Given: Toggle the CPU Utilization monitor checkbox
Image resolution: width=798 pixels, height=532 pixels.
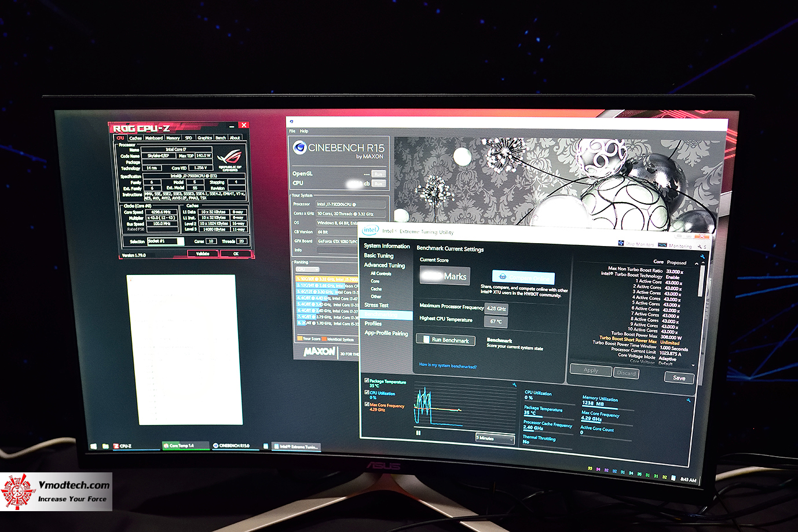Looking at the screenshot, I should [367, 392].
